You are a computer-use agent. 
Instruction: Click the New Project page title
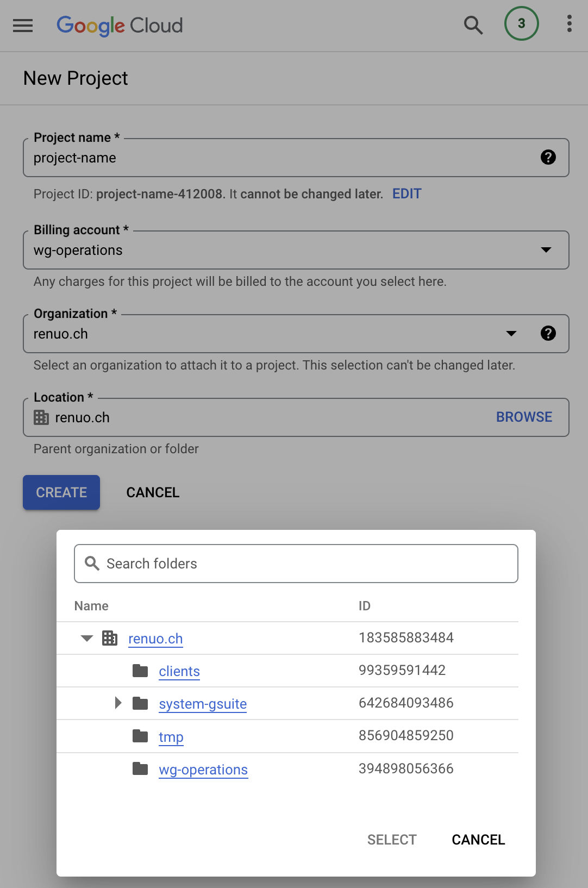76,78
